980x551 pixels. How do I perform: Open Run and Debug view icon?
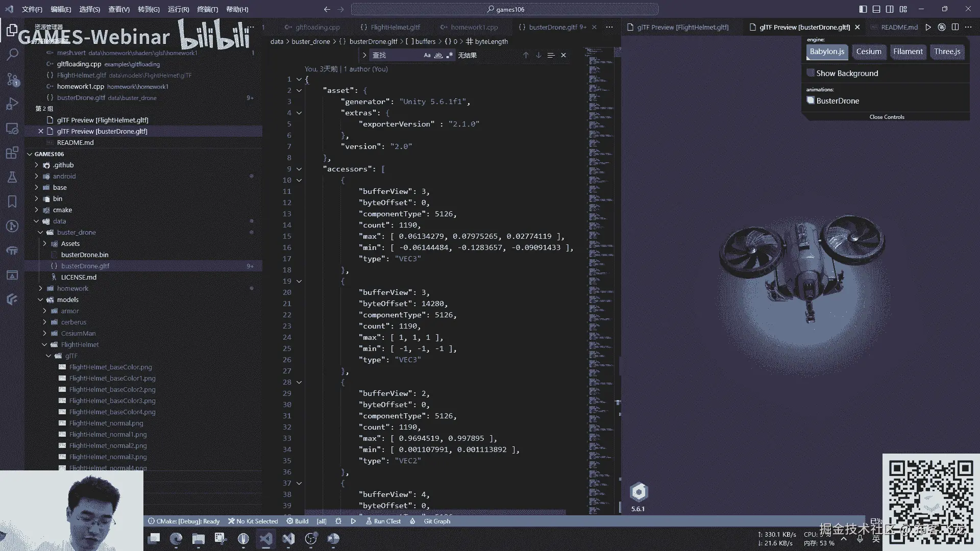12,104
